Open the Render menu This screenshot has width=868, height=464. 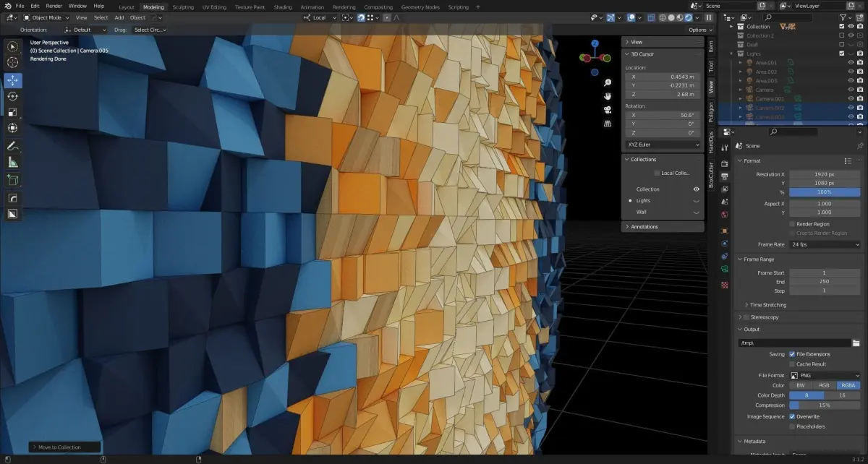tap(54, 6)
